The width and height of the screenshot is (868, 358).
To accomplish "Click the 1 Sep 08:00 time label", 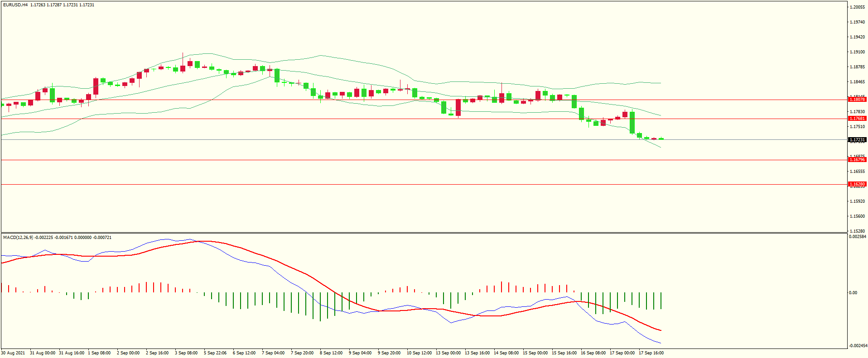I will tap(99, 353).
